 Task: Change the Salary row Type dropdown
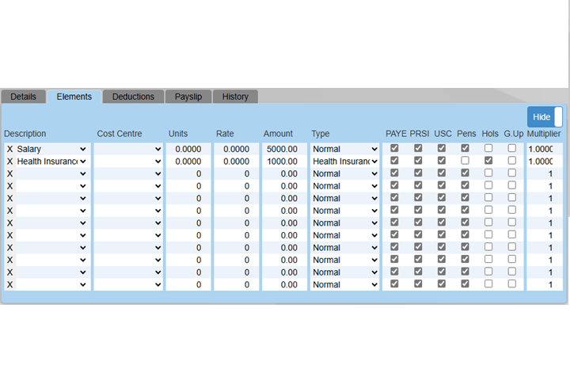[x=344, y=149]
